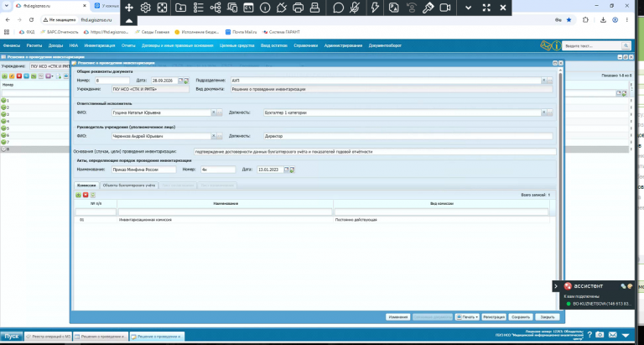The width and height of the screenshot is (644, 345).
Task: Open selection list for Черенков Андрей Юрьевич field
Action: pyautogui.click(x=220, y=136)
